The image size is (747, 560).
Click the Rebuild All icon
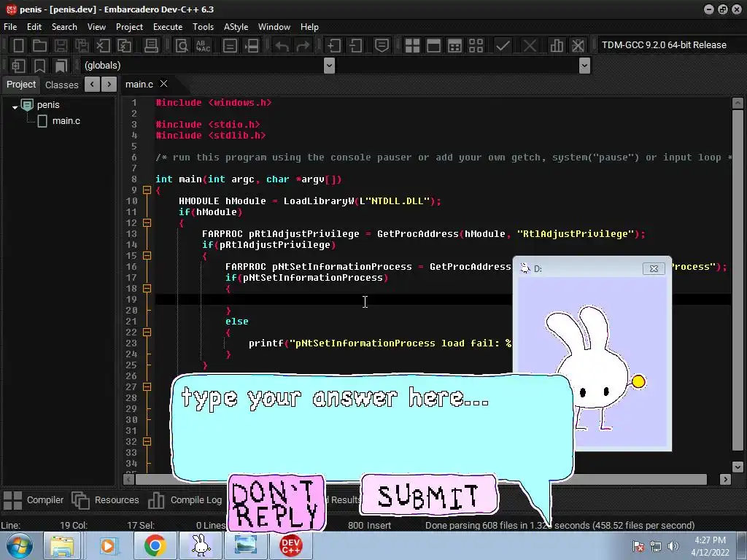[x=476, y=46]
